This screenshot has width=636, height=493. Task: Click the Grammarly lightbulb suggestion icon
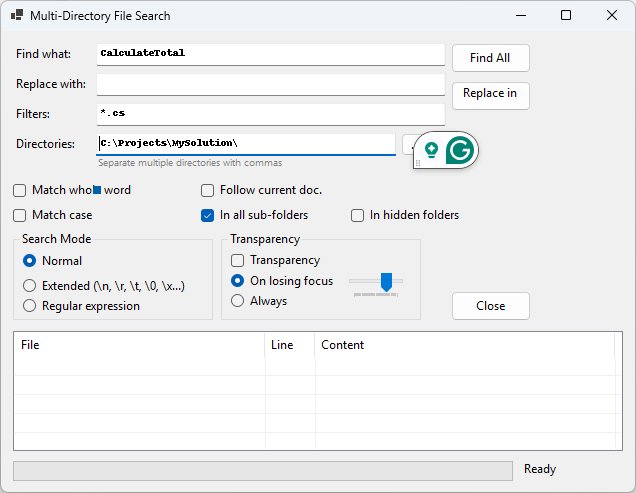pos(431,150)
